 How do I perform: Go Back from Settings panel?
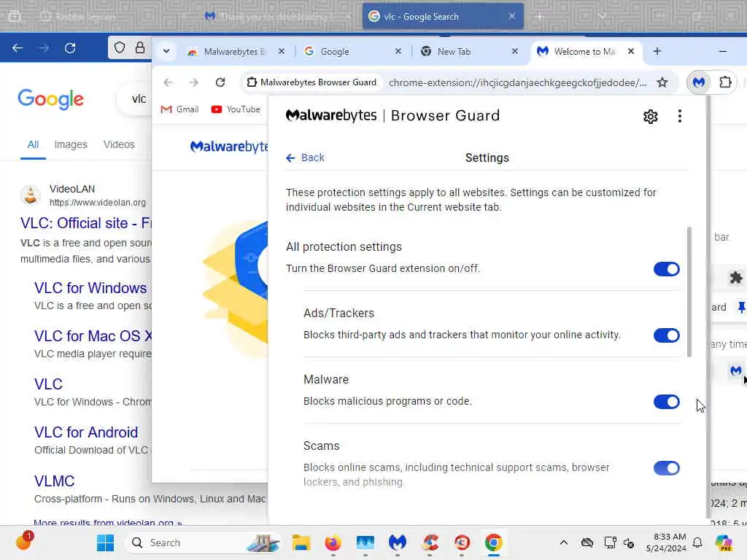pos(305,157)
